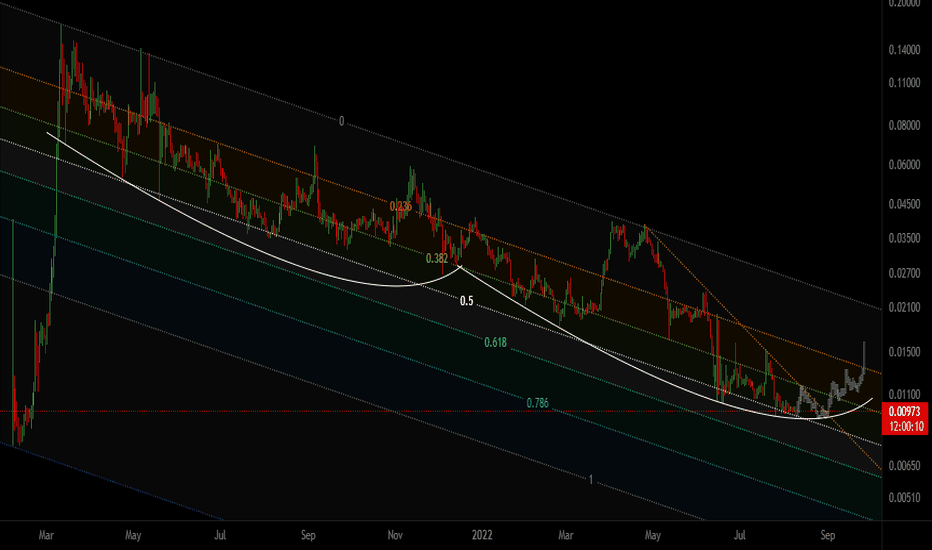Click the first Mar label on time axis
The width and height of the screenshot is (932, 550).
pos(46,535)
